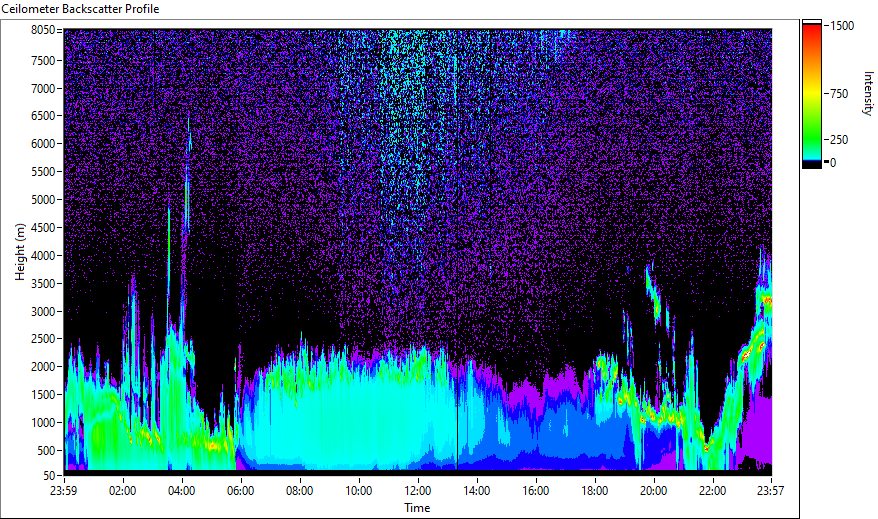Screen dimensions: 878x519
Task: Click the 14:00 time tick label
Action: (477, 491)
